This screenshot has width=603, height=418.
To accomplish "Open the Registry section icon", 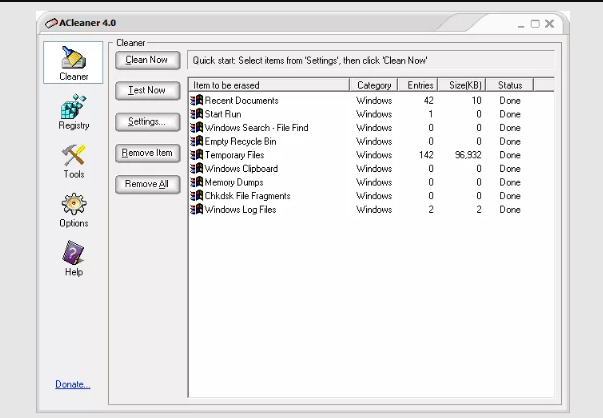I will coord(73,107).
